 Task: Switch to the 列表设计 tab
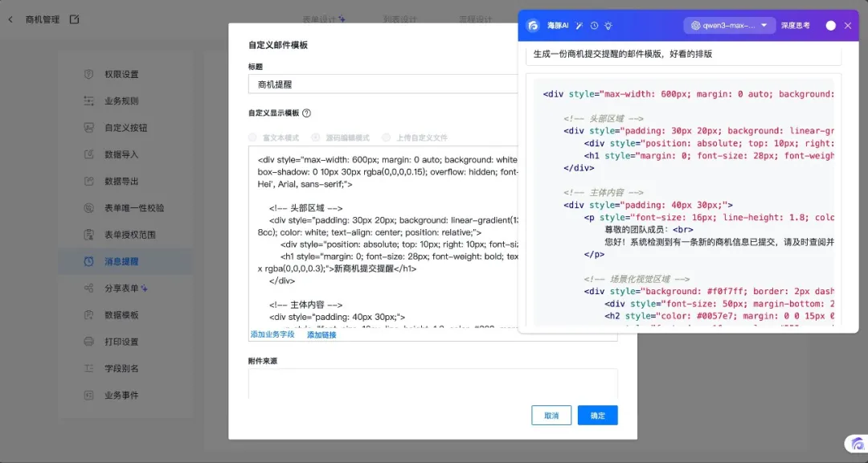pos(399,19)
